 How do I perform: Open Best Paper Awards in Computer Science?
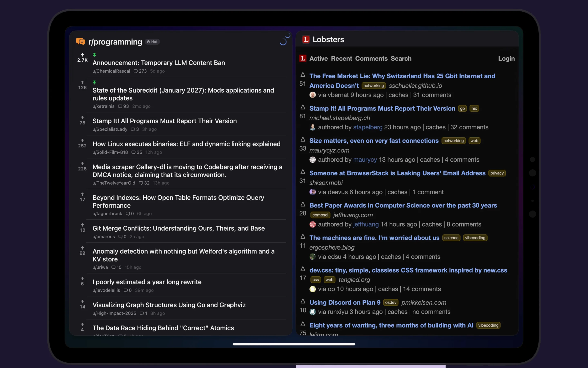tap(403, 205)
